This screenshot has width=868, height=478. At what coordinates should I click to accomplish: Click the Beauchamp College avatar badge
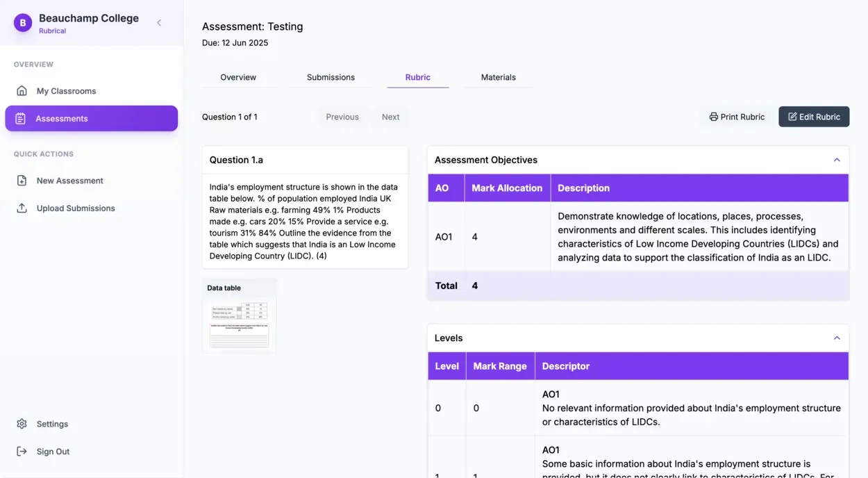(x=22, y=22)
